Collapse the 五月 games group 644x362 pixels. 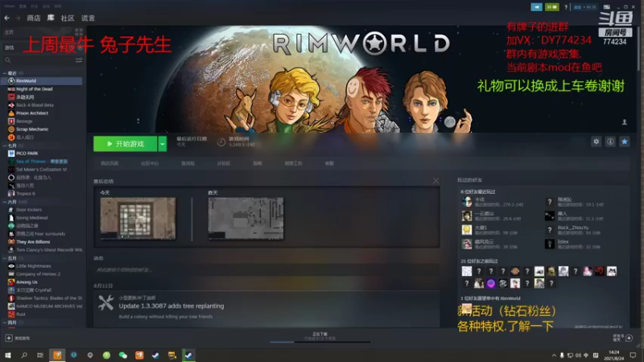tap(5, 258)
